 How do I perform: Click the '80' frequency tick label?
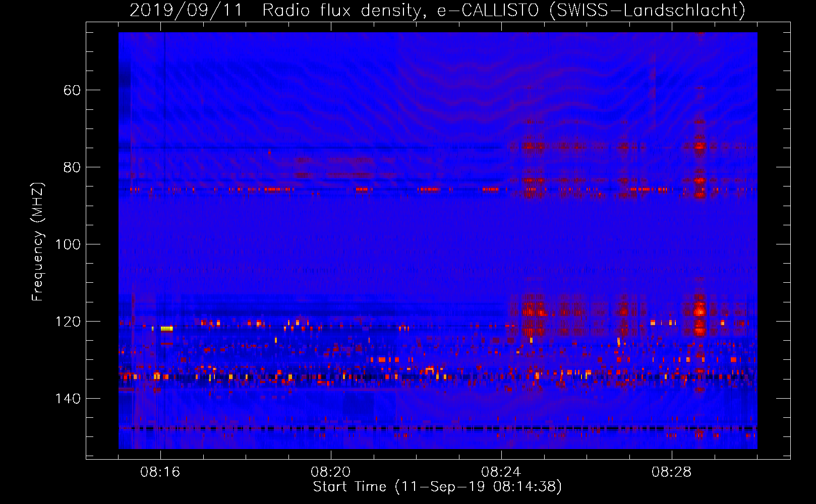(x=72, y=167)
